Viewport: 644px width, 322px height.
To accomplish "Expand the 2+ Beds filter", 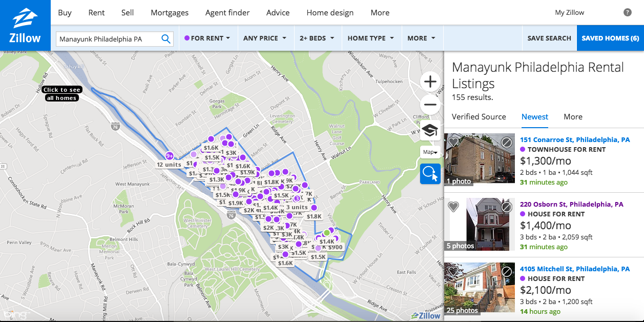I will click(317, 38).
